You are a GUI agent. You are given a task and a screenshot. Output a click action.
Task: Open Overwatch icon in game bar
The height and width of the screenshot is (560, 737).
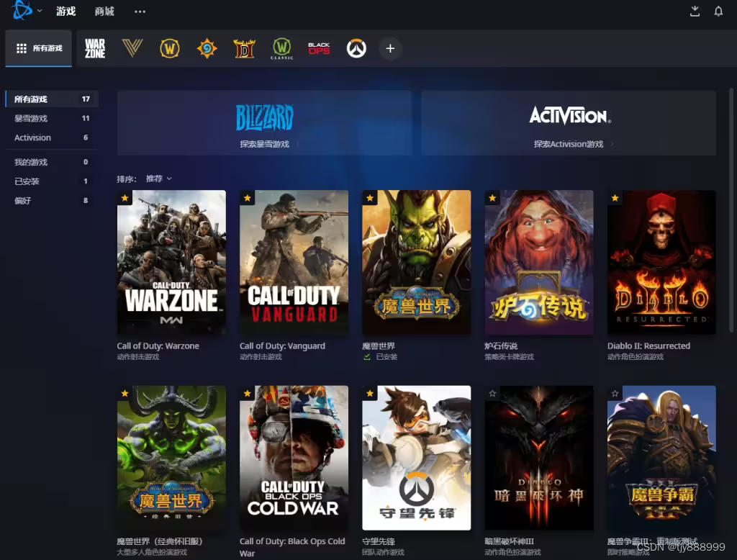click(x=356, y=48)
